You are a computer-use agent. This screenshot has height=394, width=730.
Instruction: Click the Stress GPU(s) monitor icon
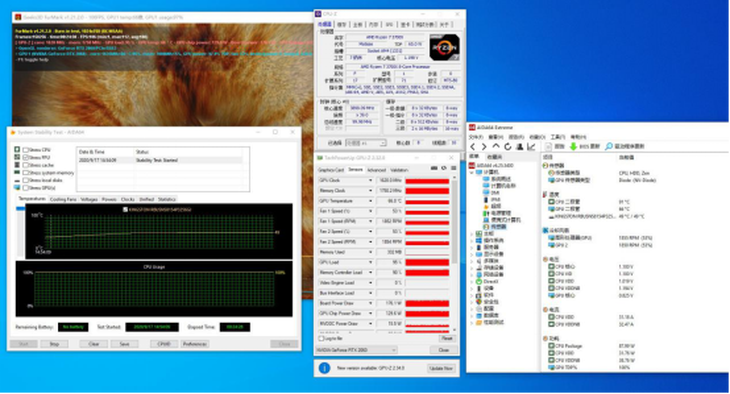click(17, 188)
